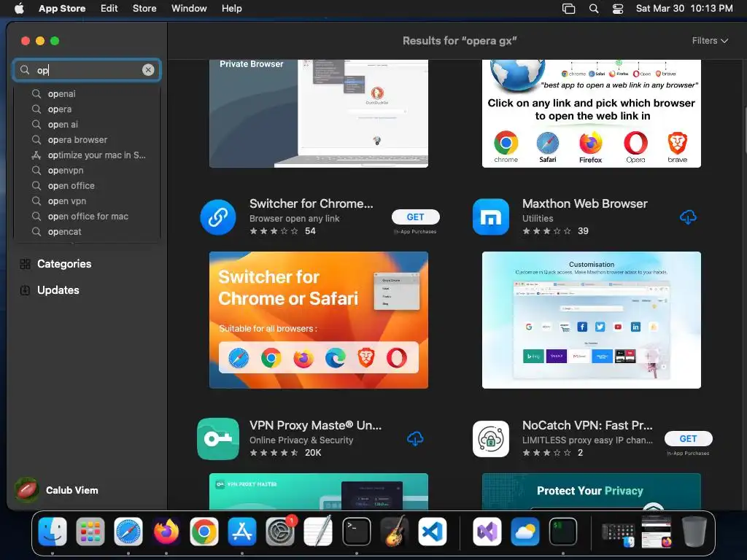The image size is (747, 560).
Task: Launch Safari from the Dock
Action: (x=128, y=532)
